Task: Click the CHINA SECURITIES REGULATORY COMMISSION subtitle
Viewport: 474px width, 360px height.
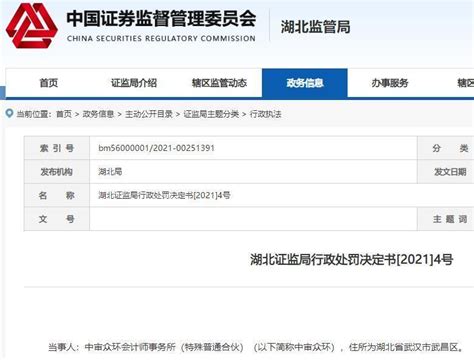Action: click(x=161, y=38)
